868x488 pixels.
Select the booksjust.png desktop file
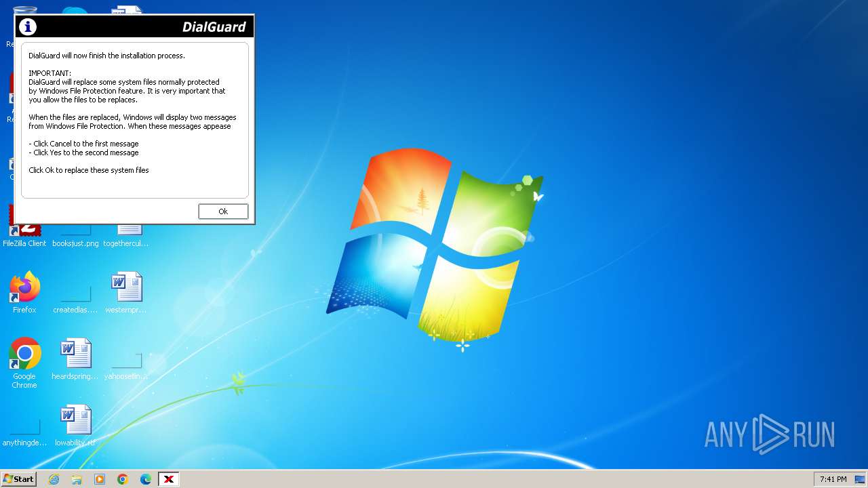click(x=75, y=236)
